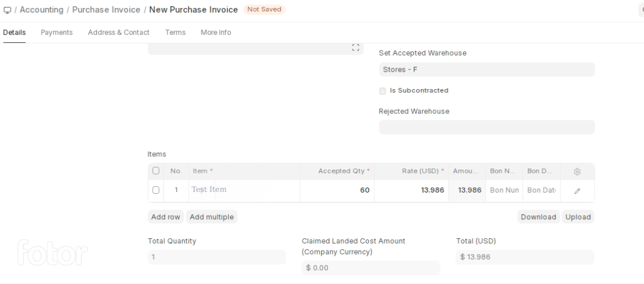Show the More Info tab

coord(216,32)
